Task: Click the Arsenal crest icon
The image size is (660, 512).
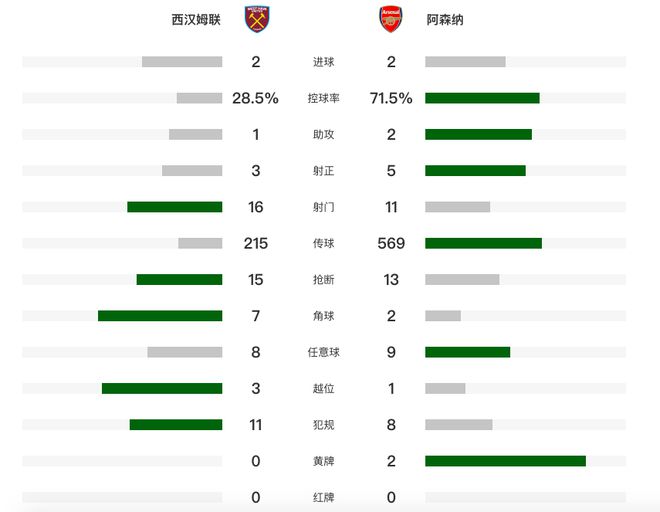Action: click(x=391, y=20)
